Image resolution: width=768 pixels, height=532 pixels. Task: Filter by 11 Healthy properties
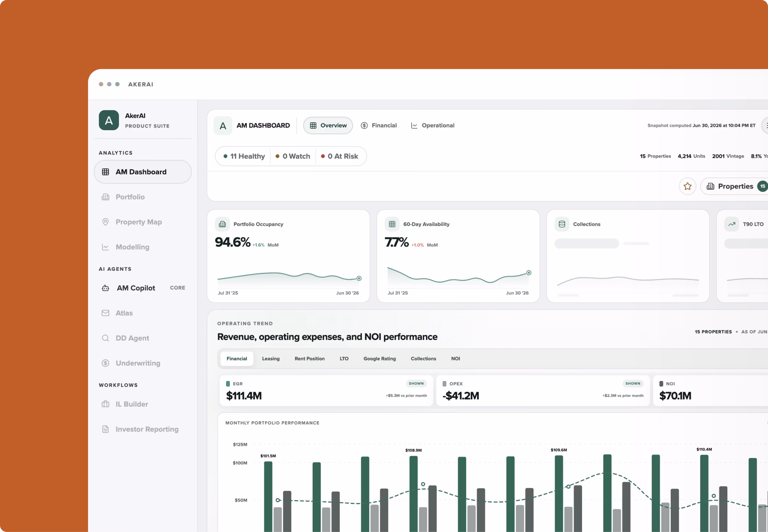[244, 156]
